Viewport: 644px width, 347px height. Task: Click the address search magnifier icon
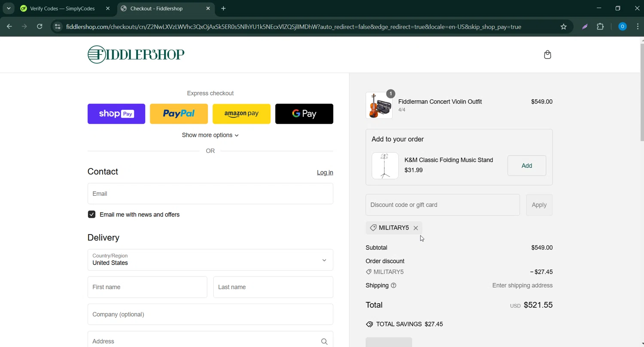(324, 341)
